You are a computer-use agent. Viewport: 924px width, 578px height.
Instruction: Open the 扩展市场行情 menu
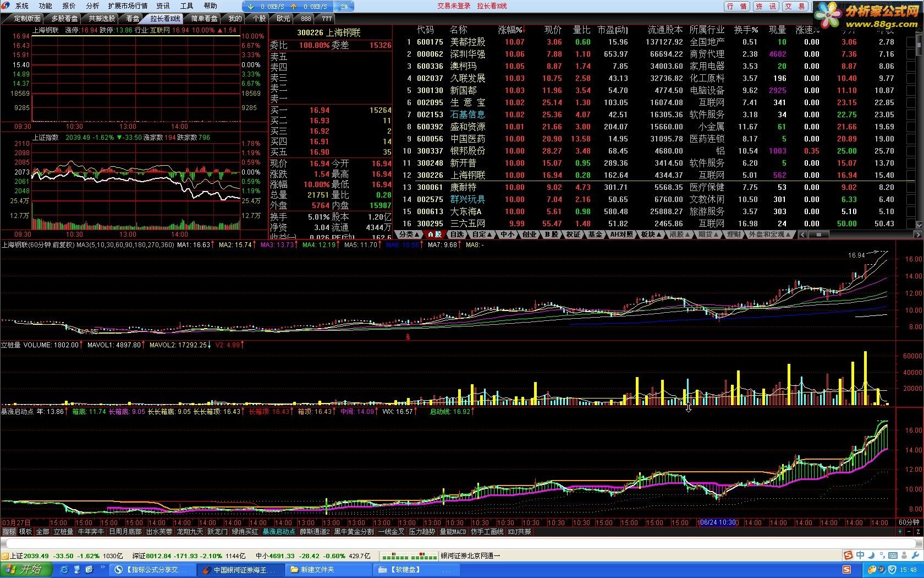click(x=128, y=6)
